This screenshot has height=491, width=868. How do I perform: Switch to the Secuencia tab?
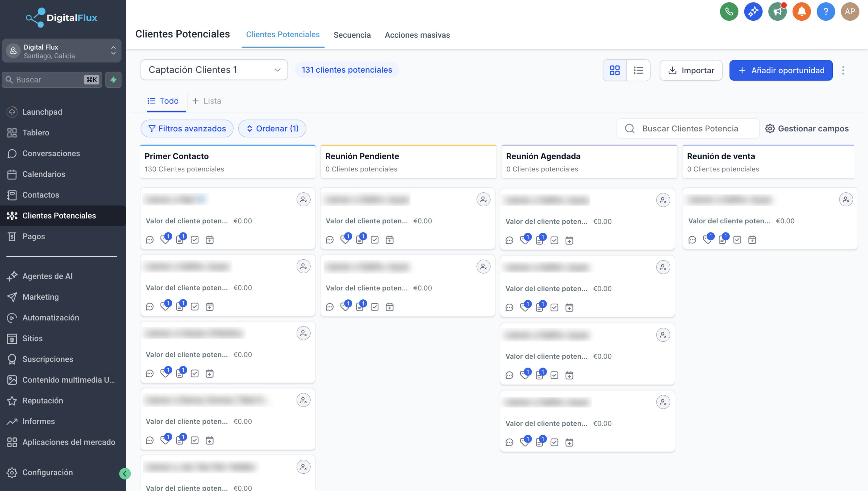pyautogui.click(x=352, y=35)
